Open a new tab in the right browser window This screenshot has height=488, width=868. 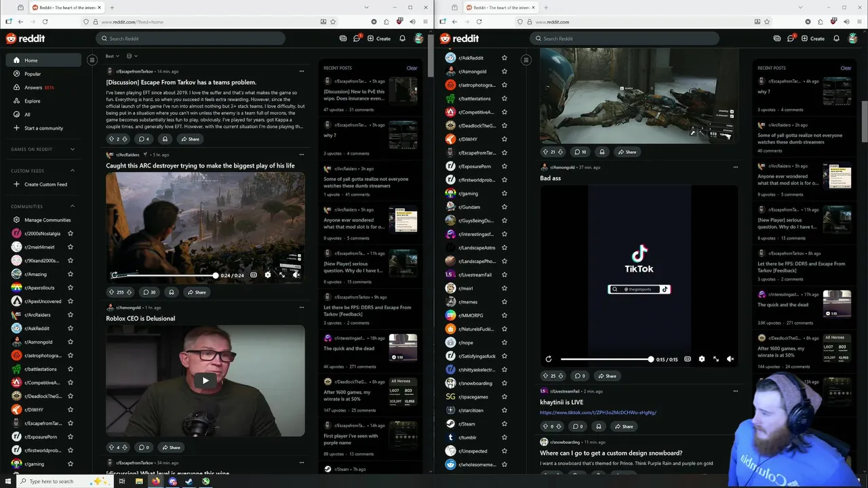546,7
